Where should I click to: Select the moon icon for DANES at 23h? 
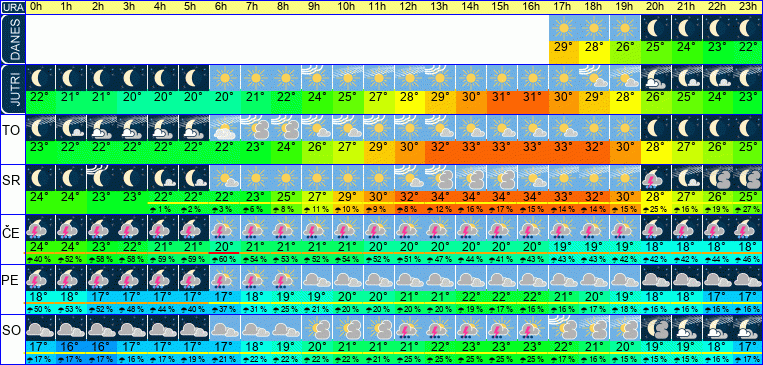pos(748,28)
